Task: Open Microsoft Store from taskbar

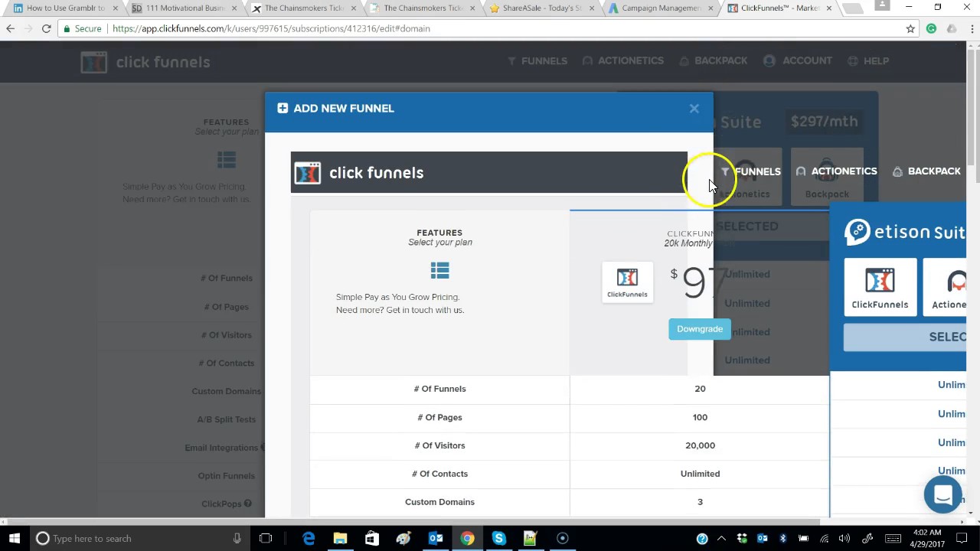Action: (x=371, y=538)
